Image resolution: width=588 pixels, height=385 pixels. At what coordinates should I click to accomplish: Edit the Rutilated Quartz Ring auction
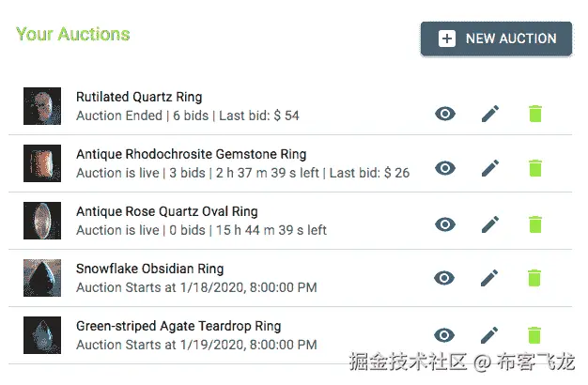[x=489, y=114]
